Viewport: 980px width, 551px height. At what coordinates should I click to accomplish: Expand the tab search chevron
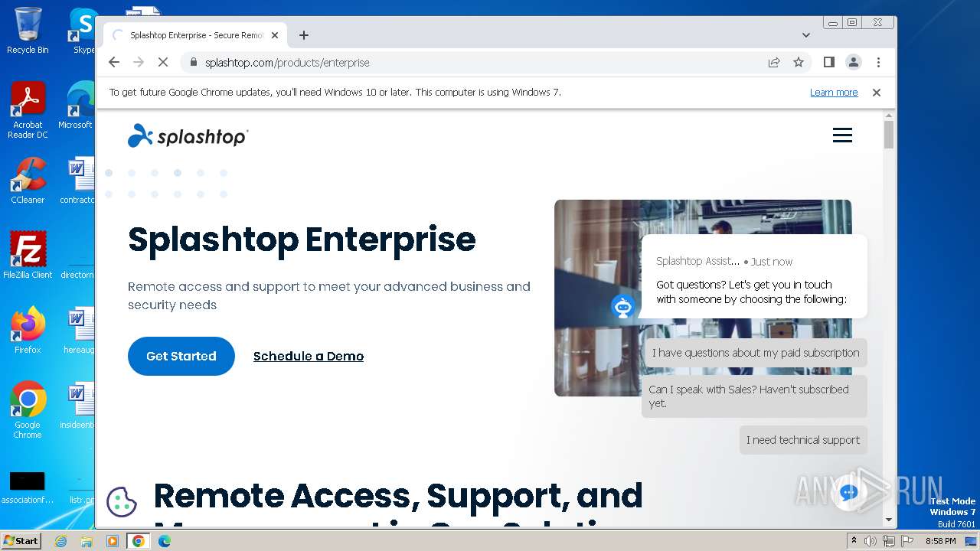click(x=805, y=35)
